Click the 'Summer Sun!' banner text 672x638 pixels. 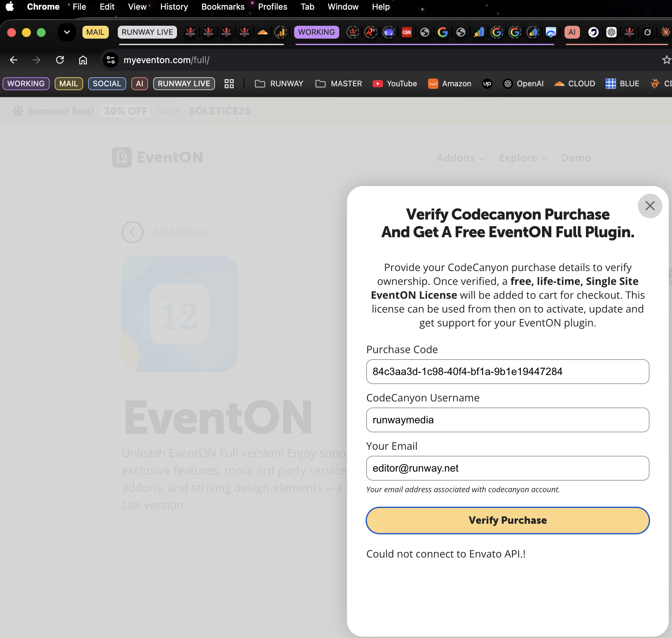[61, 111]
